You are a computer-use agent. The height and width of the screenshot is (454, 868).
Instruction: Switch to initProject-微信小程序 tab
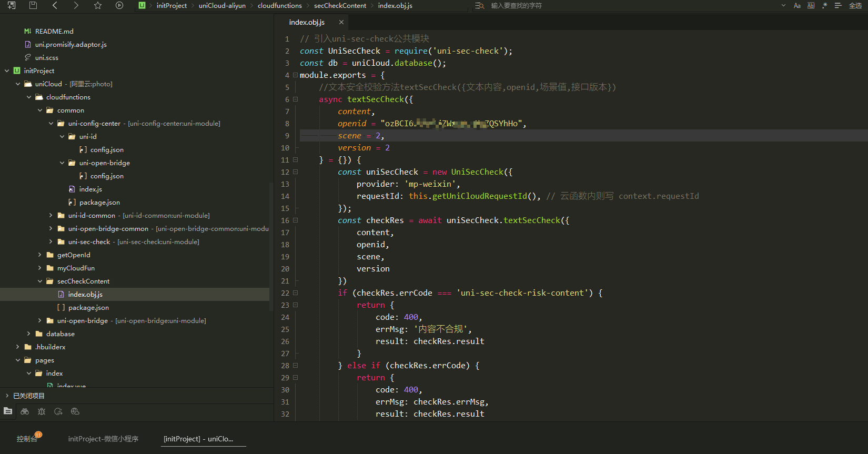[x=103, y=439]
